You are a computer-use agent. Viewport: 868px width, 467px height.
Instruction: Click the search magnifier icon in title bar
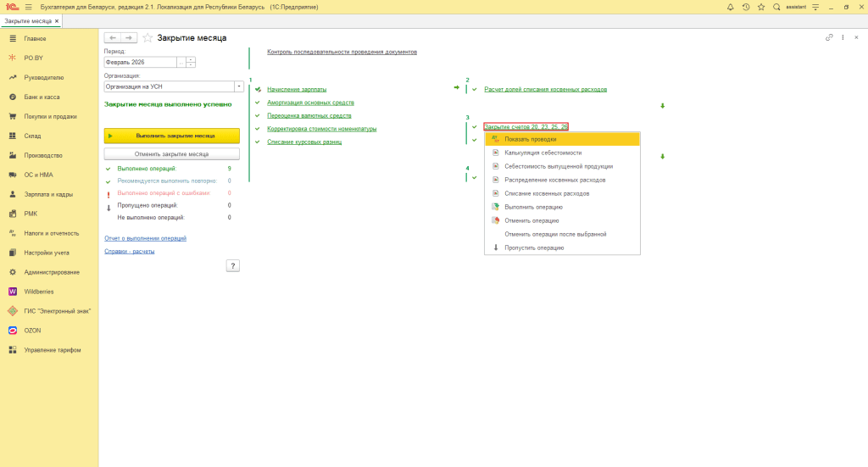776,7
